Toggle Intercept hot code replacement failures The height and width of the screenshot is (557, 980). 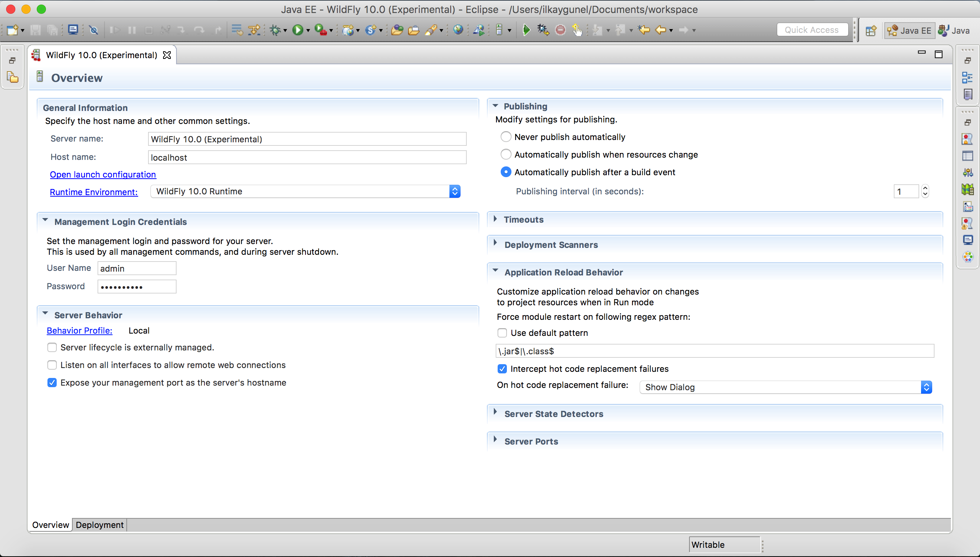click(502, 369)
